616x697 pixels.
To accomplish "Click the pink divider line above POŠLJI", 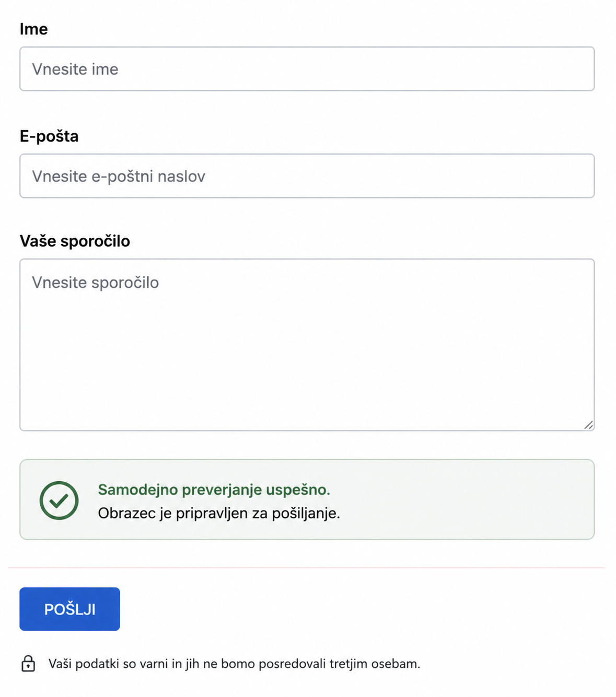I will (307, 567).
